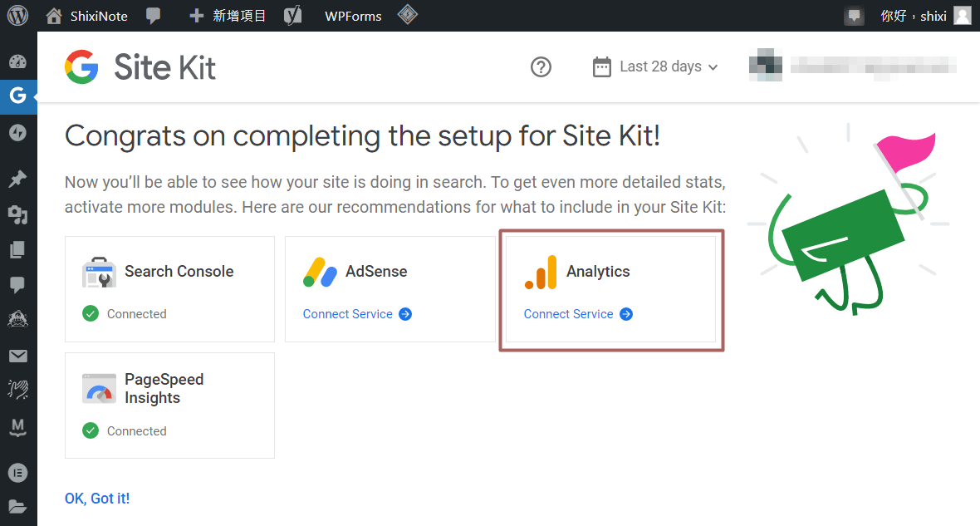The width and height of the screenshot is (980, 526).
Task: Open the Pages sidebar icon
Action: pos(17,250)
